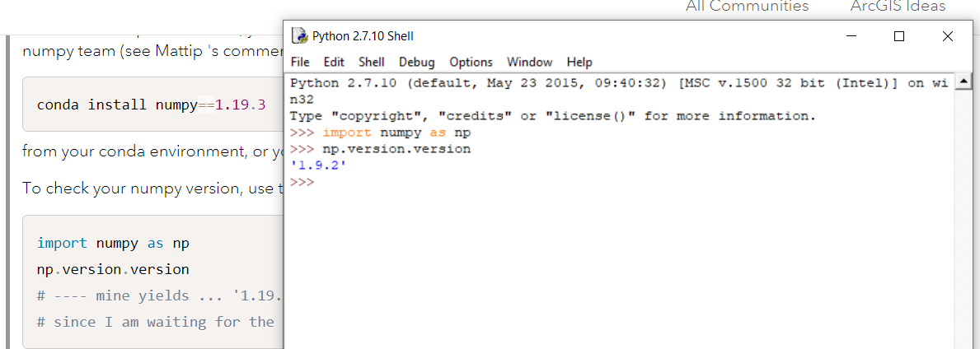Viewport: 980px width, 349px height.
Task: Open the Shell menu
Action: tap(371, 62)
